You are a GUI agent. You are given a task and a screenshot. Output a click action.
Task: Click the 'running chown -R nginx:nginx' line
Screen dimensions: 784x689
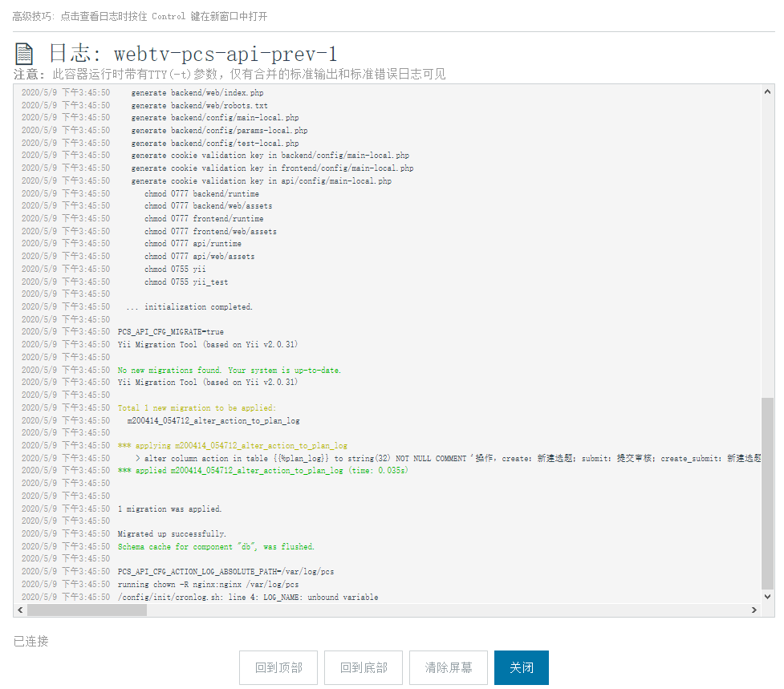tap(208, 584)
